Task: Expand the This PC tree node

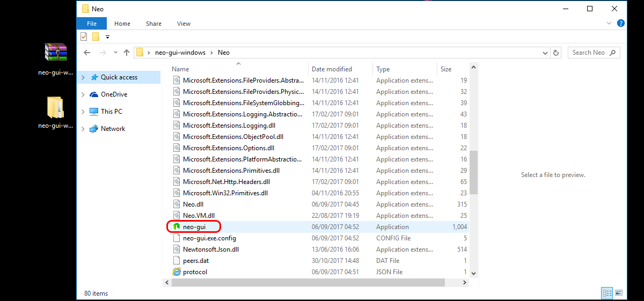Action: click(x=83, y=112)
